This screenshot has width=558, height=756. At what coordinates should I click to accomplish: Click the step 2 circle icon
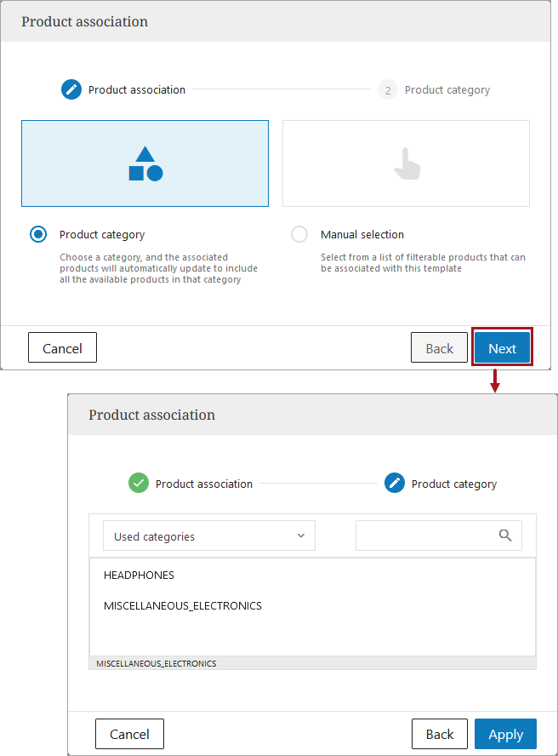pyautogui.click(x=388, y=89)
